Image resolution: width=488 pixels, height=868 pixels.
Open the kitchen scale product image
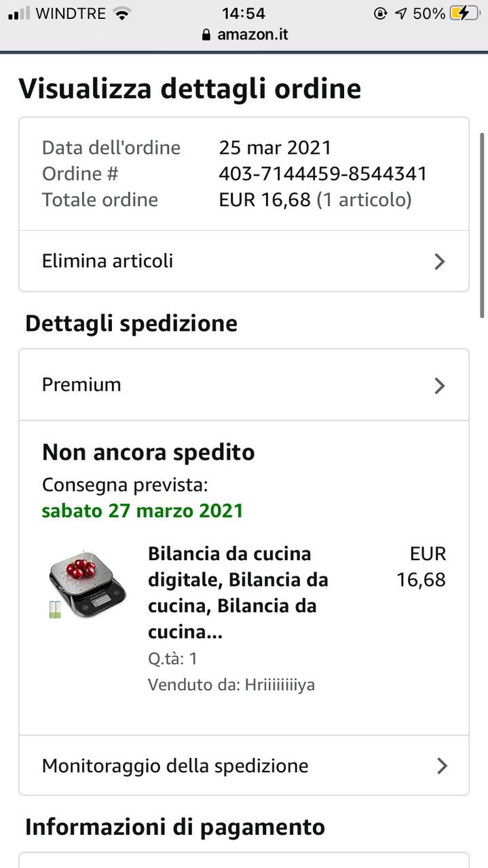[87, 584]
